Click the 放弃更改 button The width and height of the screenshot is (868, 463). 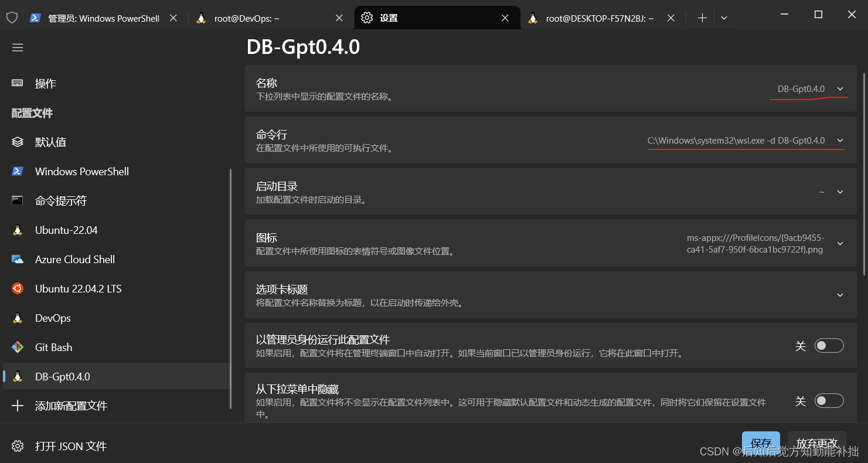[816, 444]
